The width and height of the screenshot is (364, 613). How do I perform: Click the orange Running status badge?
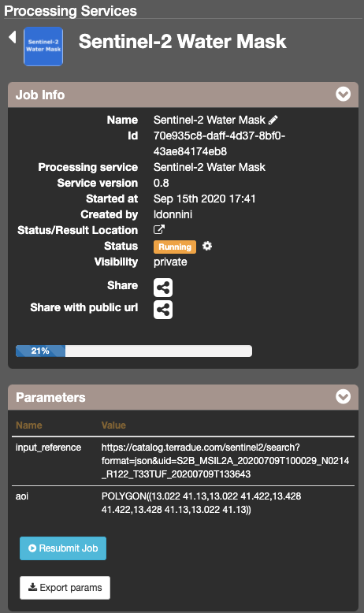coord(175,247)
